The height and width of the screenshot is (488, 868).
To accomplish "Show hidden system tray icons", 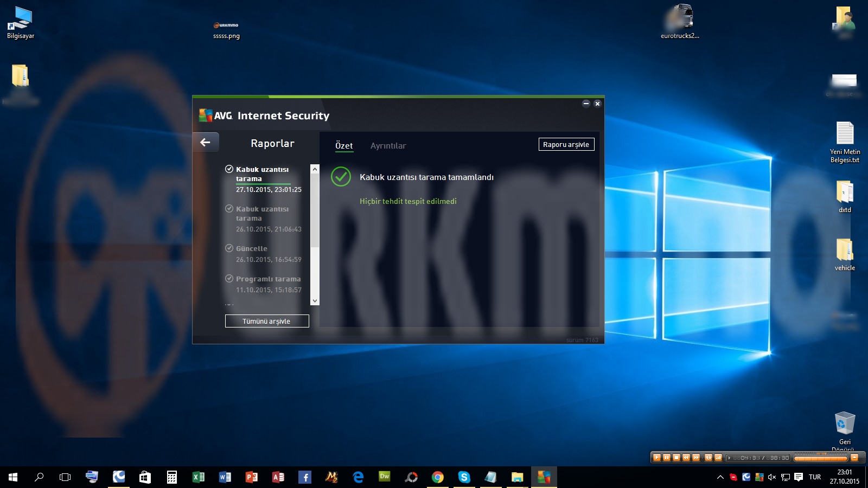I will click(720, 477).
